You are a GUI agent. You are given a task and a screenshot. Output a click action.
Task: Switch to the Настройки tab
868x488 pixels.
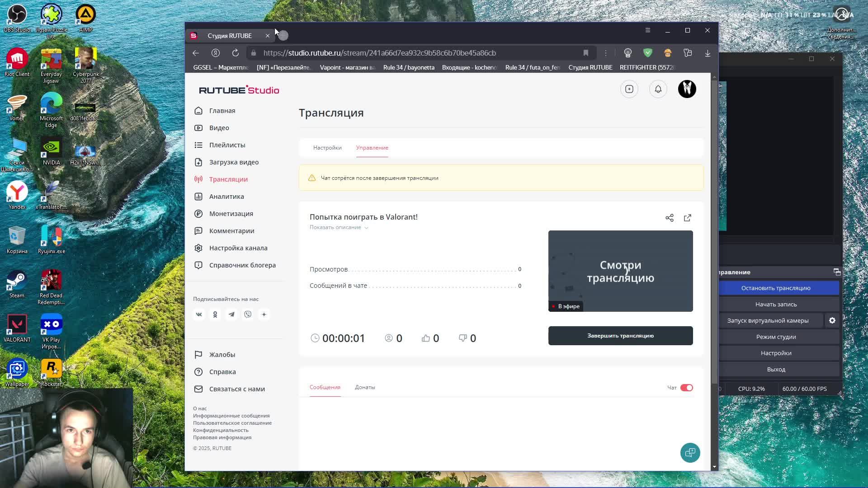point(327,148)
